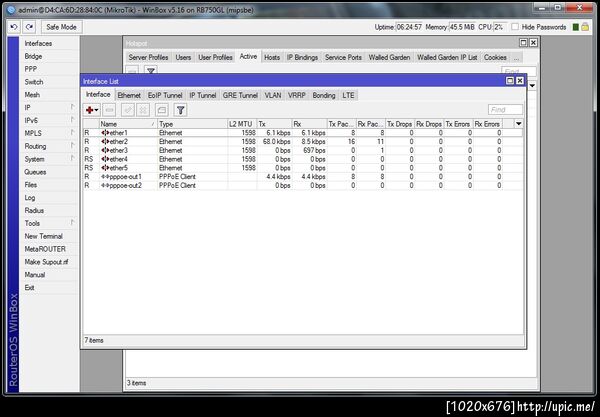Click the green status indicator icon
Viewport: 600px width, 417px height.
575,27
